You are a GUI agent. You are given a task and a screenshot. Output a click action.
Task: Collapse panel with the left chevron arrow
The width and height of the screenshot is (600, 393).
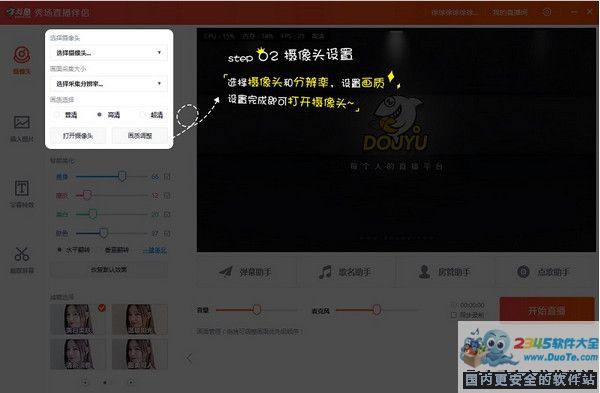click(189, 358)
